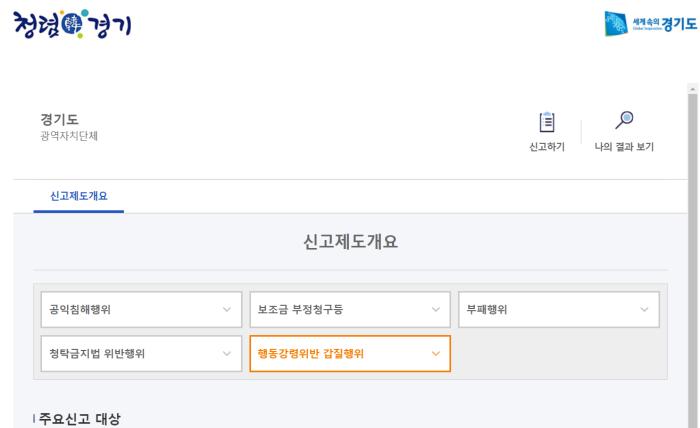Click the 신고하기 clipboard icon
Image resolution: width=700 pixels, height=428 pixels.
pos(547,122)
